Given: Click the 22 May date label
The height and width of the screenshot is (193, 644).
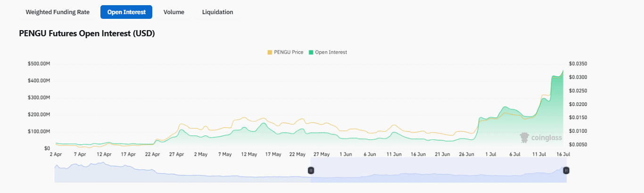Looking at the screenshot, I should tap(297, 154).
